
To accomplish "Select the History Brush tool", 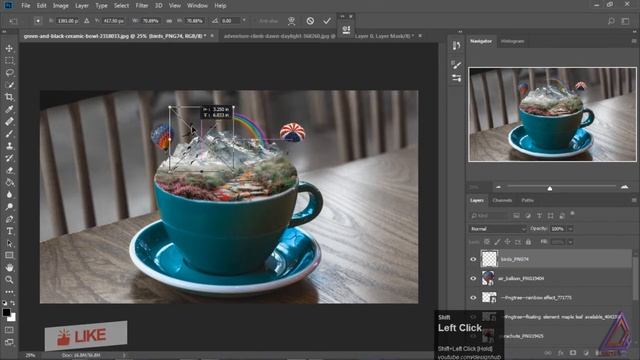I will point(9,158).
